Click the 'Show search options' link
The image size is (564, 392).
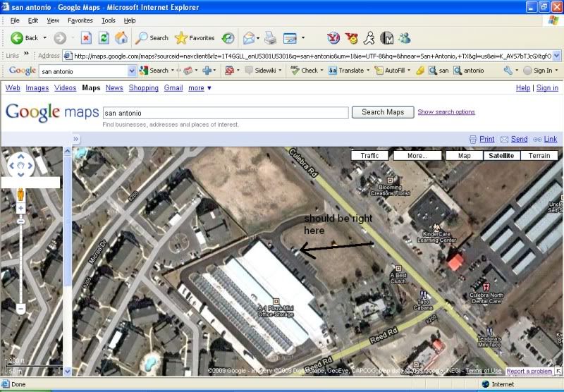(446, 112)
